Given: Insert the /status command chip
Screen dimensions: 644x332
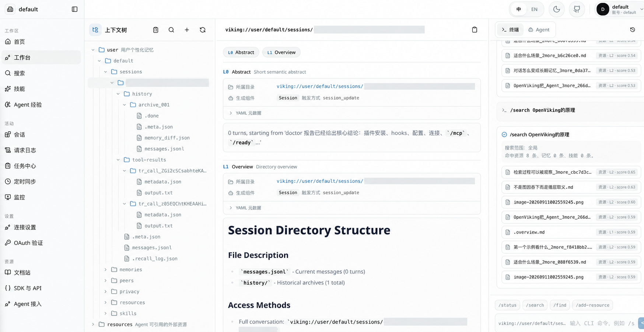Looking at the screenshot, I should tap(507, 305).
